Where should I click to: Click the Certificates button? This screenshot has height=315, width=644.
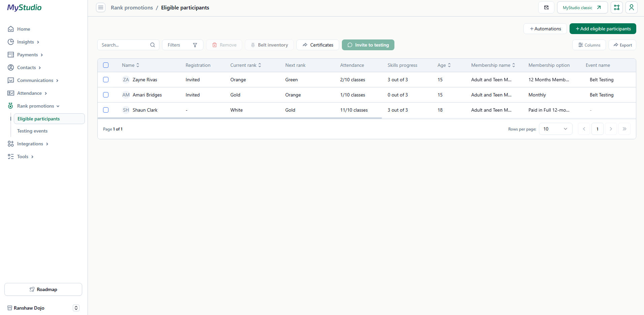318,45
